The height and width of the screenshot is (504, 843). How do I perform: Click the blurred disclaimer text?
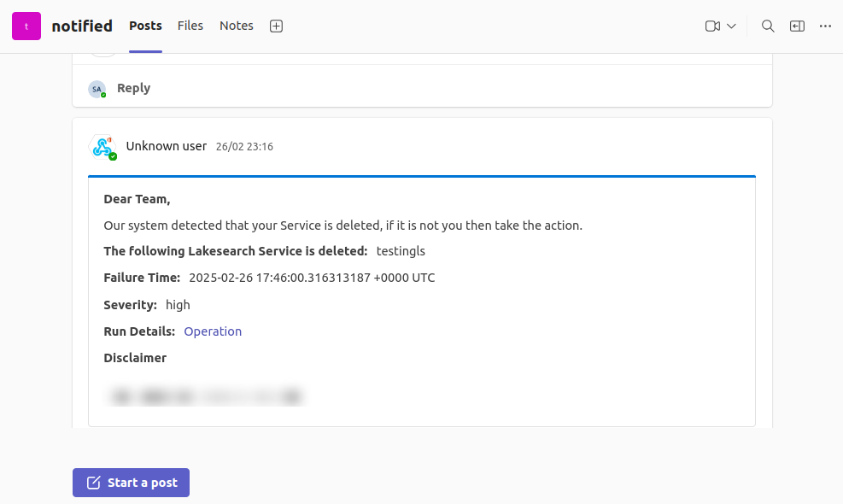[x=206, y=396]
